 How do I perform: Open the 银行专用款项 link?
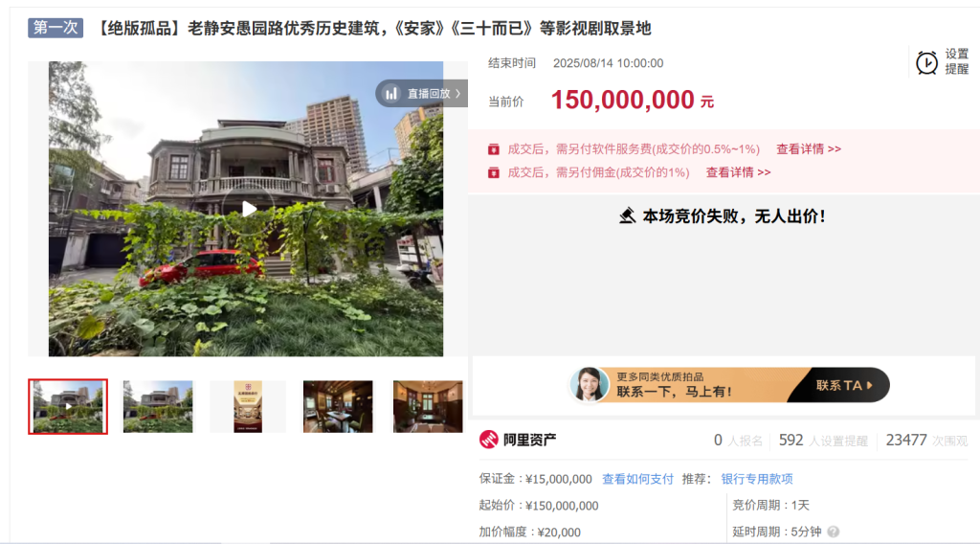point(756,479)
